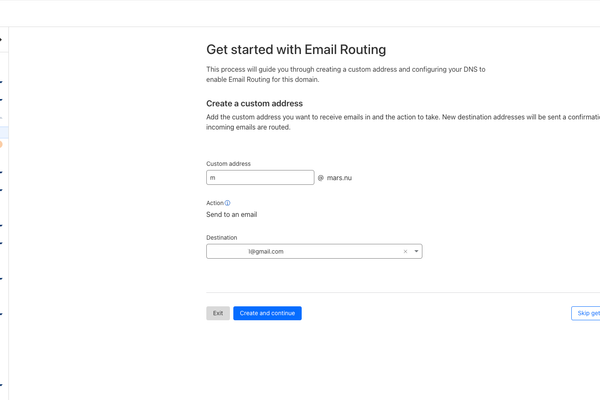Screen dimensions: 600x400
Task: Click the info icon next to Action
Action: [228, 203]
